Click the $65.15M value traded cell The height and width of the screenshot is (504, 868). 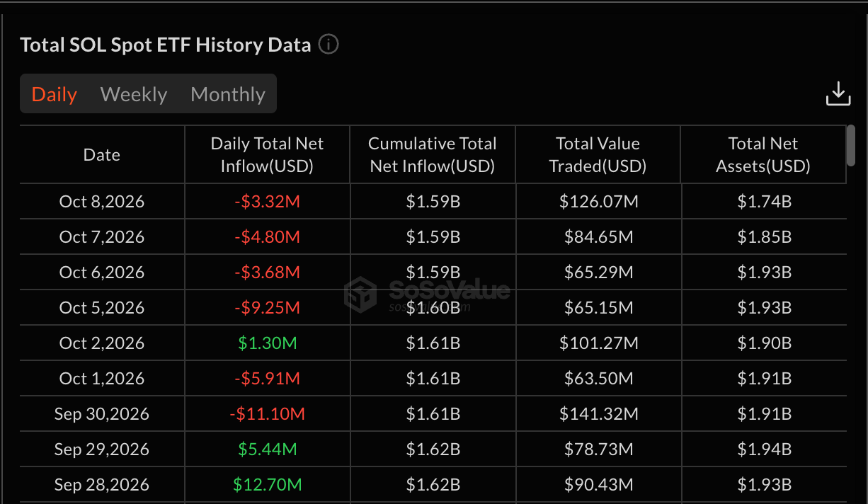tap(599, 308)
